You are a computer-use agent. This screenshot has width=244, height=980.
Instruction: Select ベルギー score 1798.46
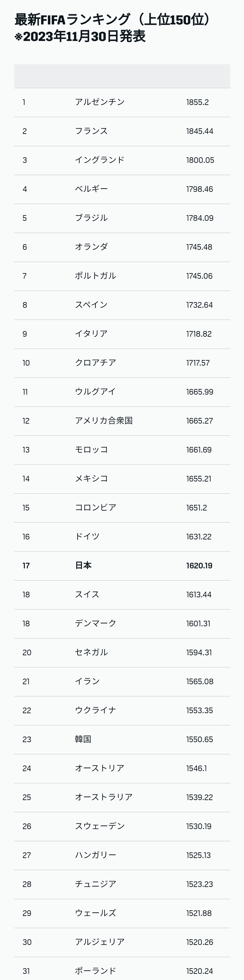pos(199,189)
